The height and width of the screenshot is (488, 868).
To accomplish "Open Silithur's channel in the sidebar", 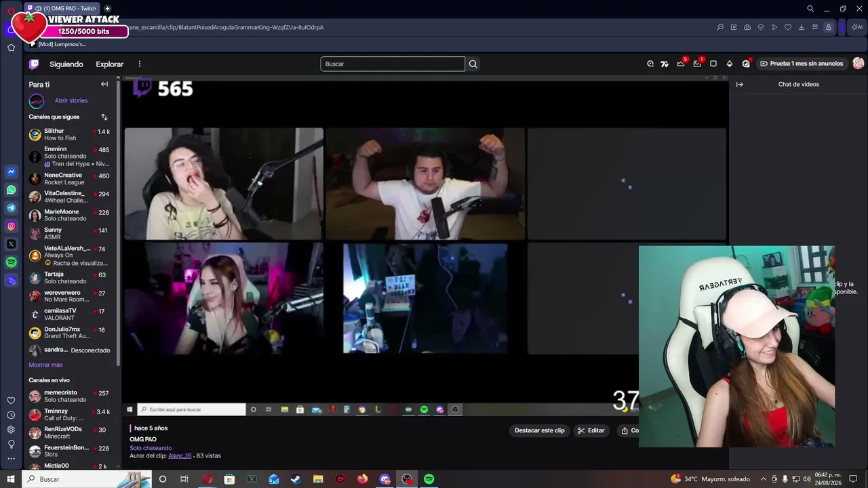I will pos(70,134).
